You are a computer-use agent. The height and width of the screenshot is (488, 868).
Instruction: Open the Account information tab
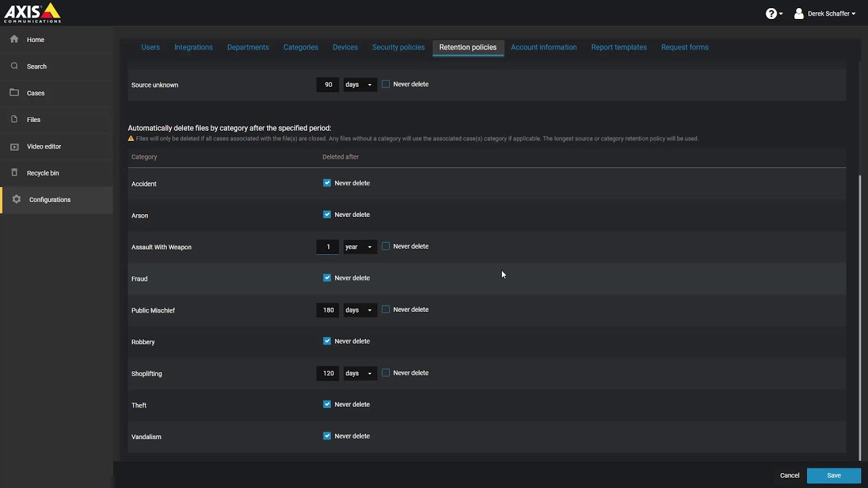pos(544,47)
